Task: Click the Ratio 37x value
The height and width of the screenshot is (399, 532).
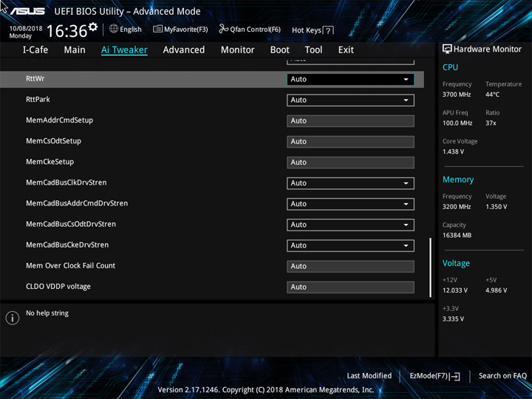Action: click(x=491, y=123)
